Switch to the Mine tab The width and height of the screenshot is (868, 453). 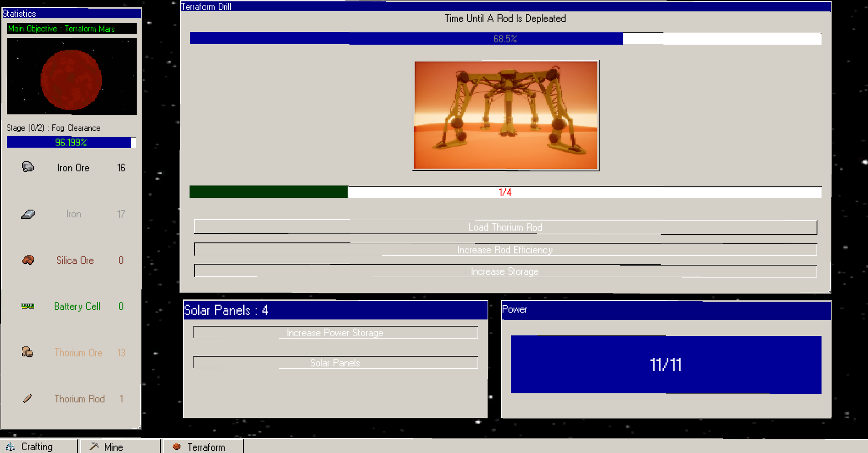pyautogui.click(x=120, y=447)
